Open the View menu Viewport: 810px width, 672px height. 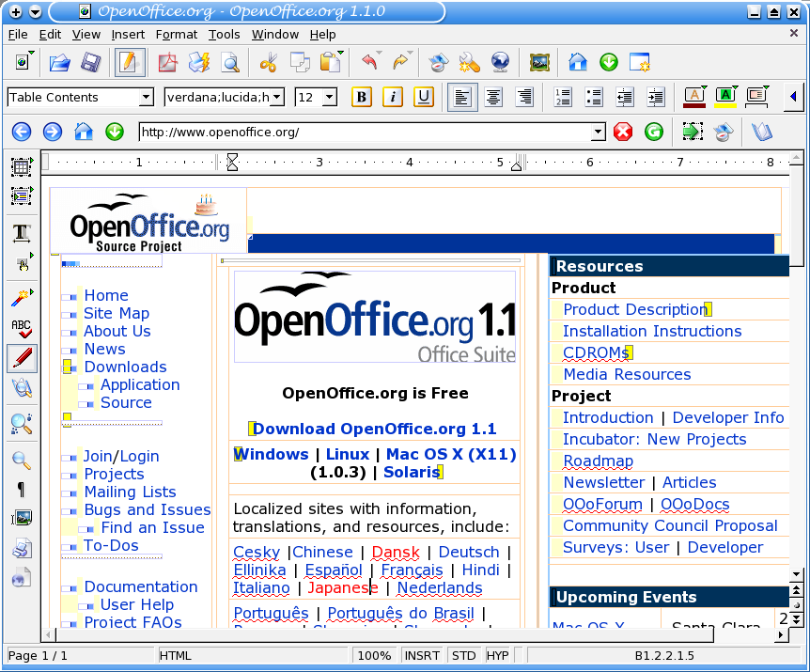pyautogui.click(x=86, y=35)
